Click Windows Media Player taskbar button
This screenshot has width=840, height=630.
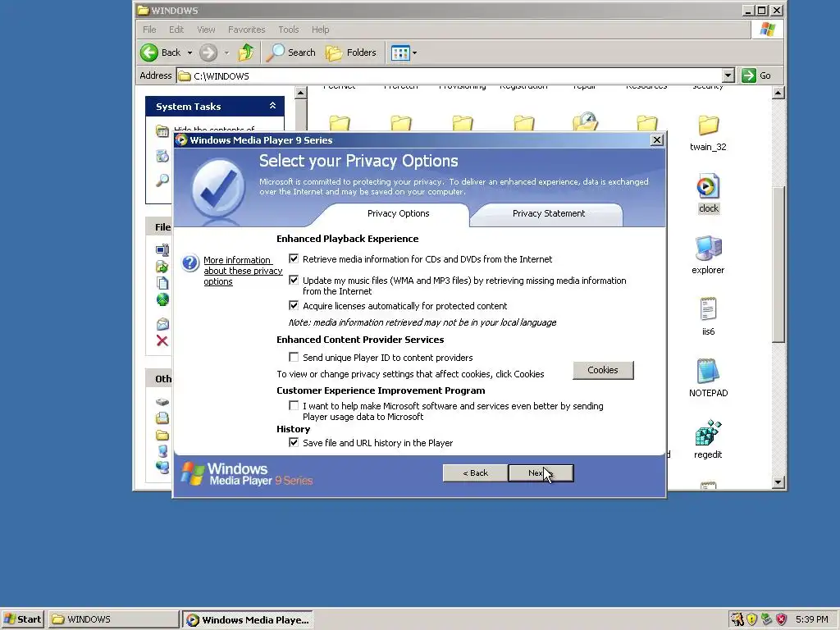click(x=248, y=619)
